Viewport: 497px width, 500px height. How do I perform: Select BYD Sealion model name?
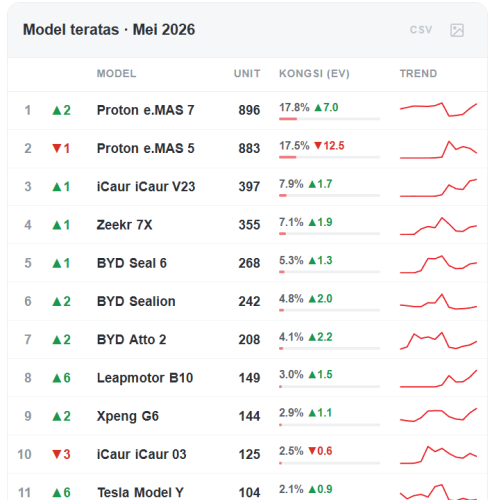tap(136, 301)
